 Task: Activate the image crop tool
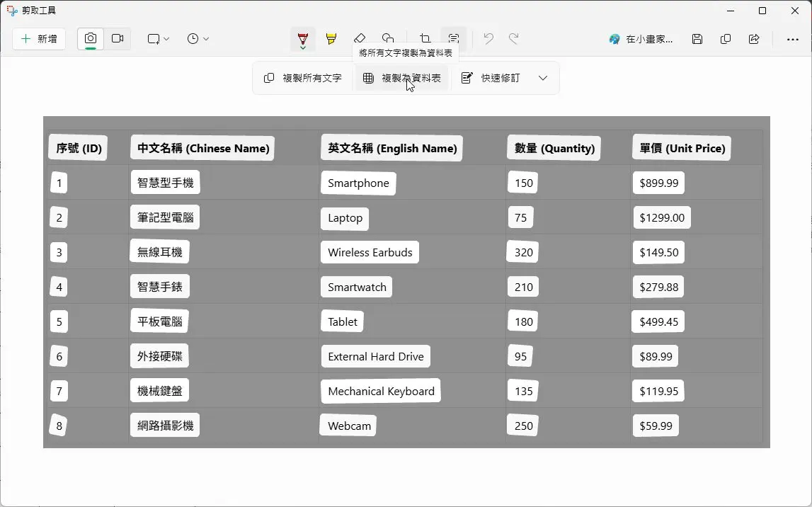coord(425,39)
